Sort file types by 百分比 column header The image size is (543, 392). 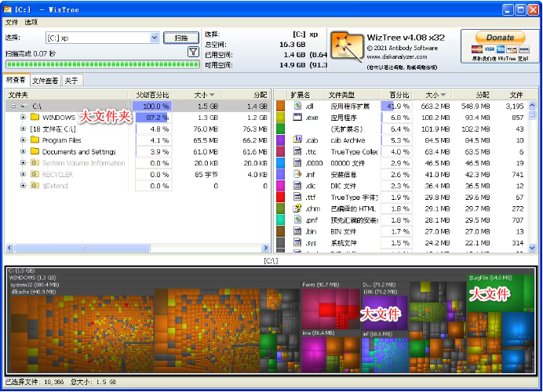[x=399, y=95]
